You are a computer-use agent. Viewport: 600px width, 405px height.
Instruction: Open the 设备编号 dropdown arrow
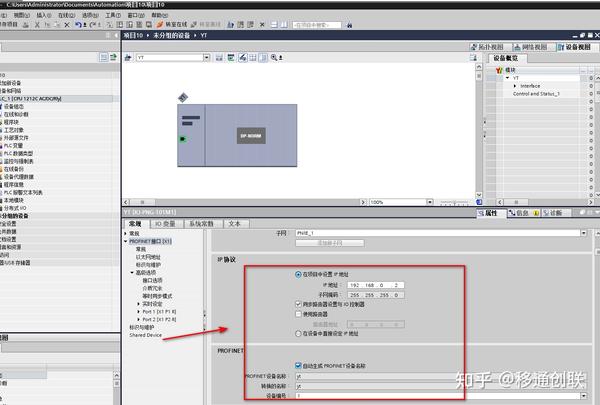pos(584,395)
